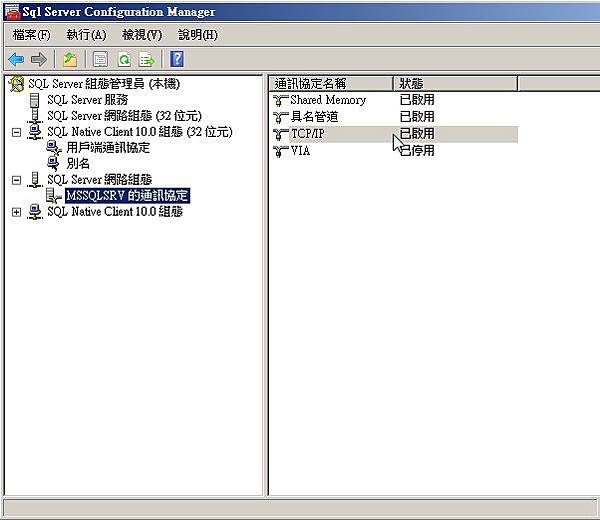This screenshot has width=600, height=520.
Task: Refresh the view with green toolbar icon
Action: [124, 59]
